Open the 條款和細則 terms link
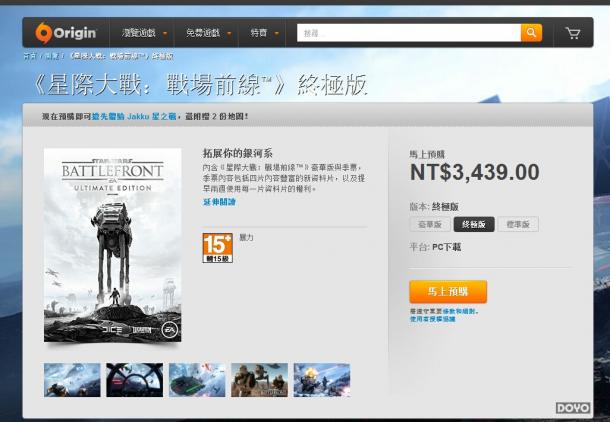This screenshot has width=610, height=422. pyautogui.click(x=459, y=312)
